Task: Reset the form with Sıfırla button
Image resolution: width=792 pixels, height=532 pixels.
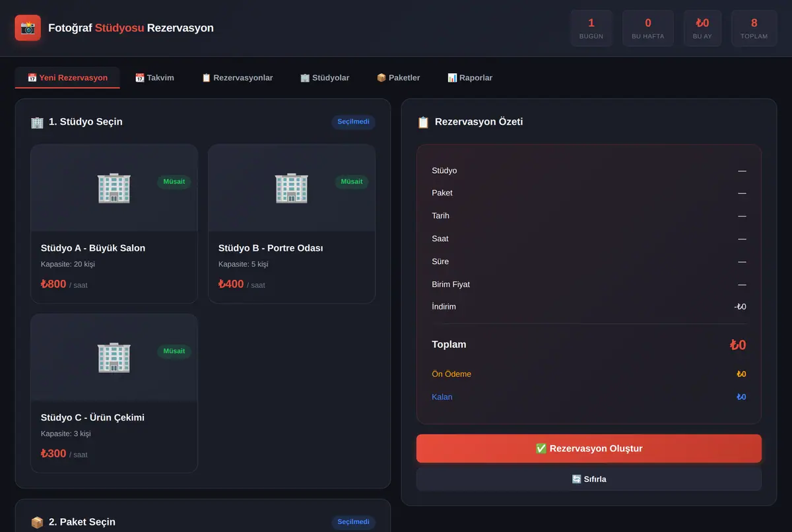Action: [x=589, y=479]
